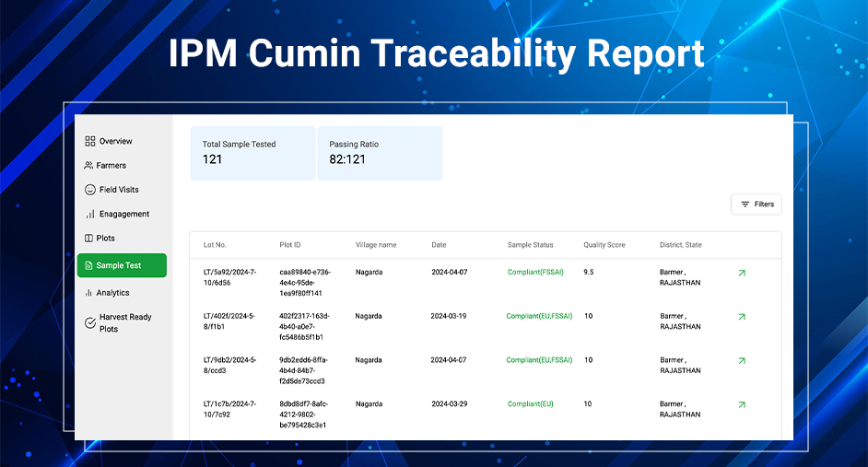Click the Farmers people icon
Viewport: 868px width, 467px height.
coord(88,166)
